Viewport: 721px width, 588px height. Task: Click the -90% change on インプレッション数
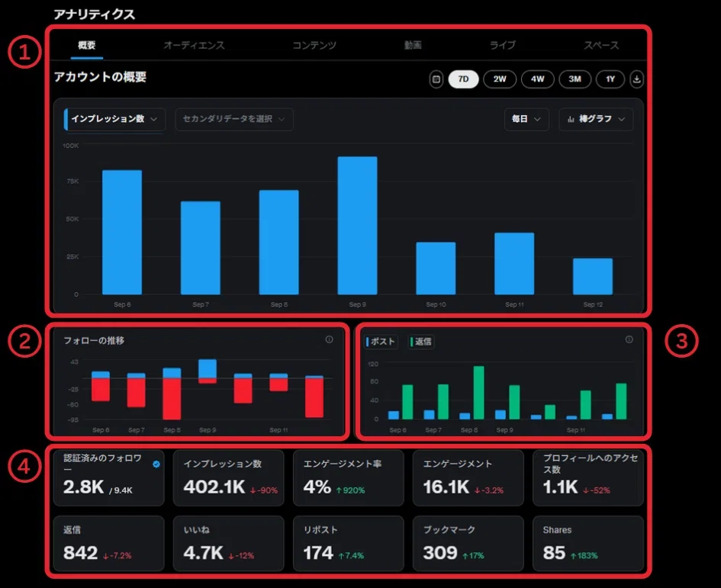(264, 490)
